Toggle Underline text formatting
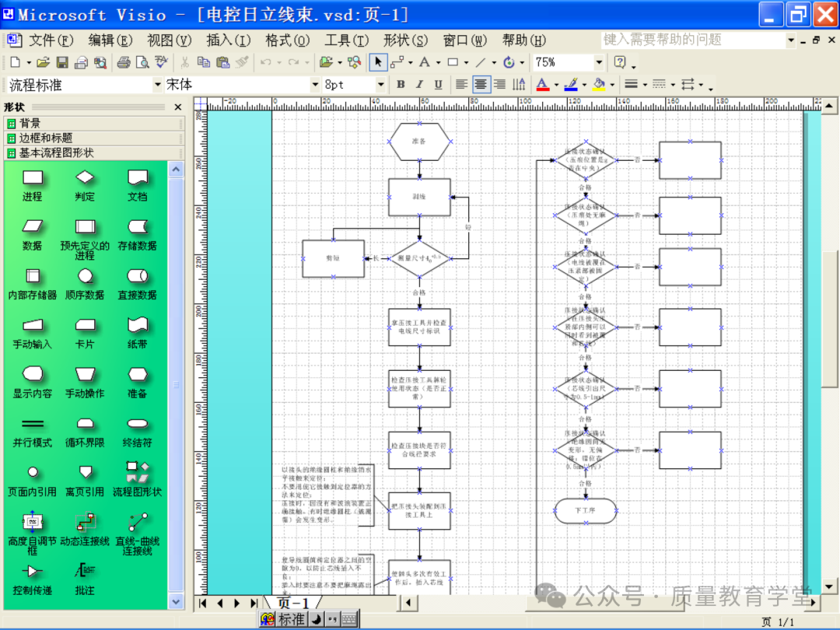 click(x=438, y=85)
